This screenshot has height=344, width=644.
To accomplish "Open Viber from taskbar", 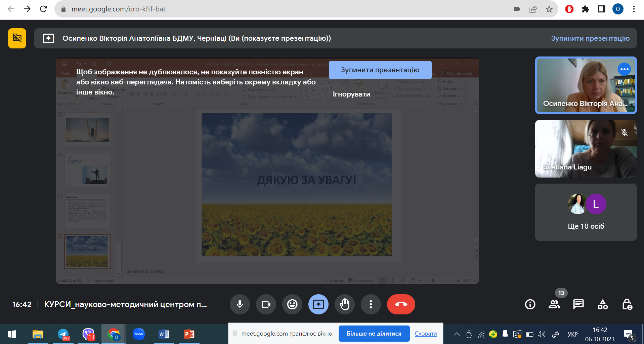I will (x=88, y=334).
